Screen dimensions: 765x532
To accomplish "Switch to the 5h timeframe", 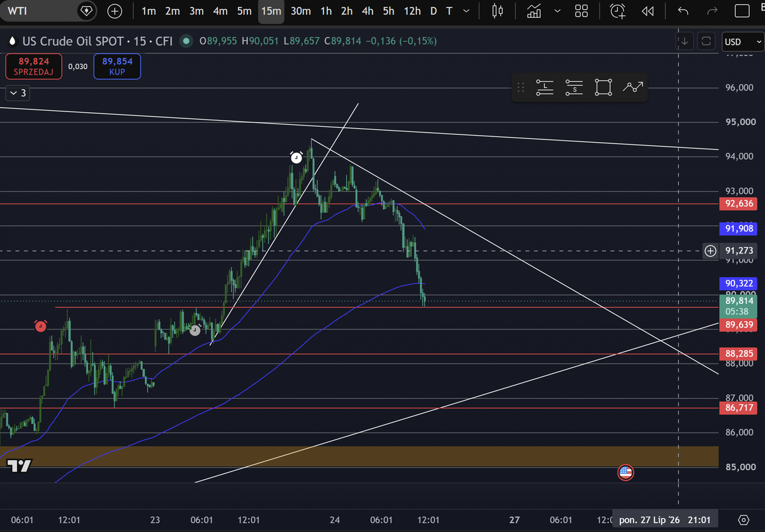I will [x=389, y=11].
